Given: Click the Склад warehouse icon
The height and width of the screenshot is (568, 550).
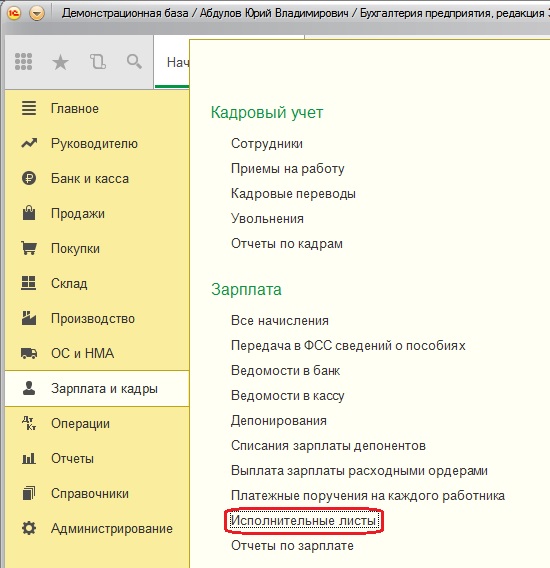Looking at the screenshot, I should pyautogui.click(x=29, y=283).
